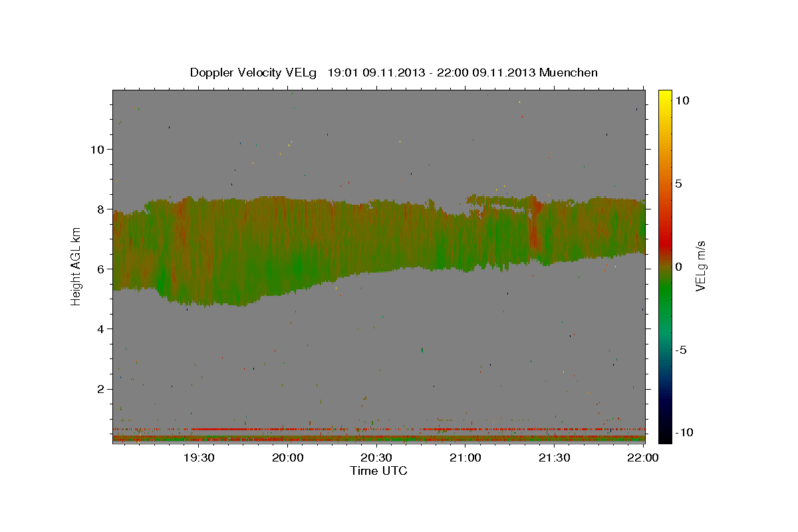Click the 'Time UTC' axis label
798x532 pixels.
click(x=378, y=471)
